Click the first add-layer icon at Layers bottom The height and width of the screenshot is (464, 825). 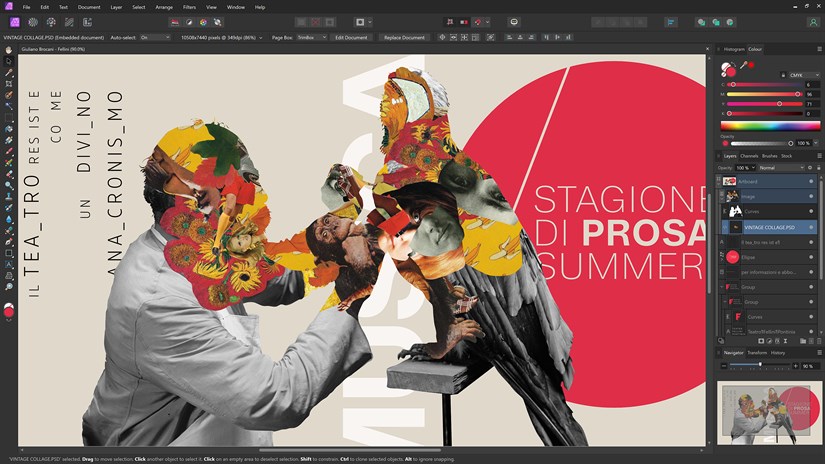click(761, 341)
